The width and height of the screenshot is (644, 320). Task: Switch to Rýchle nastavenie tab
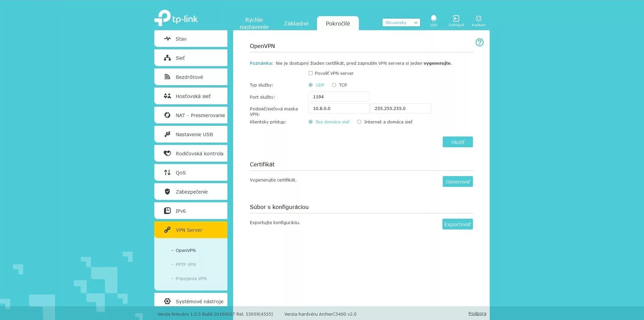click(x=254, y=23)
